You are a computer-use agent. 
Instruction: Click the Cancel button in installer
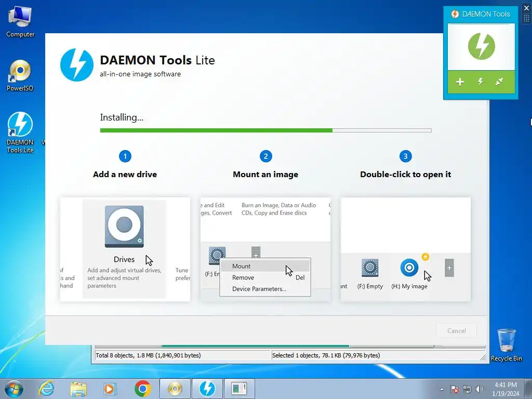tap(456, 330)
